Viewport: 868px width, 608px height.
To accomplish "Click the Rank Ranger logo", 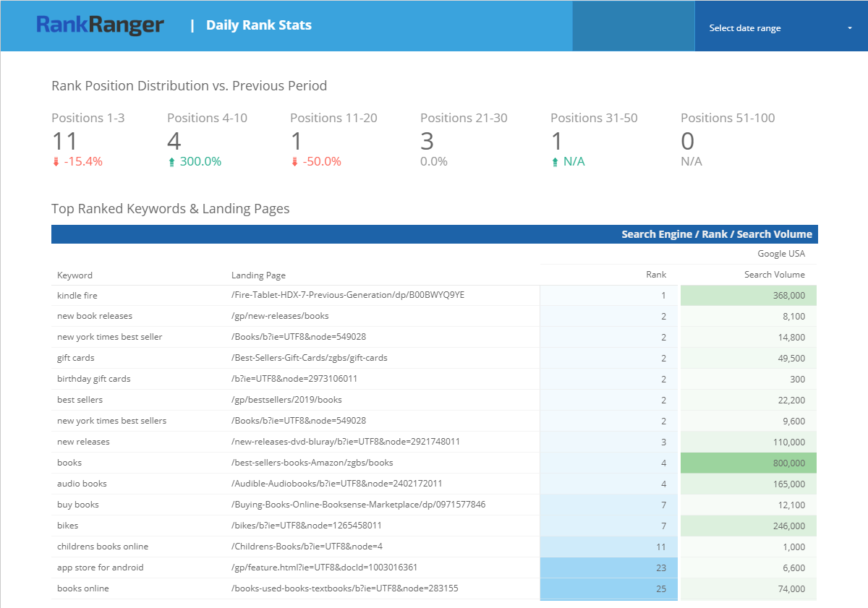I will coord(100,25).
